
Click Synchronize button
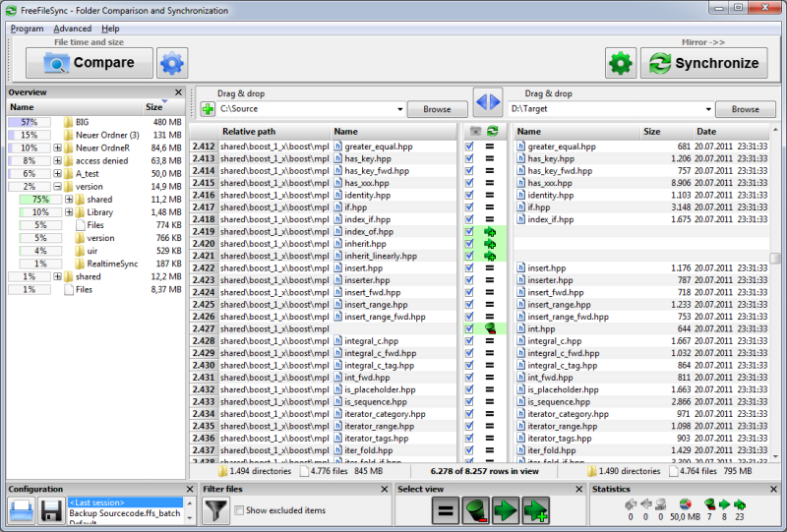tap(704, 63)
